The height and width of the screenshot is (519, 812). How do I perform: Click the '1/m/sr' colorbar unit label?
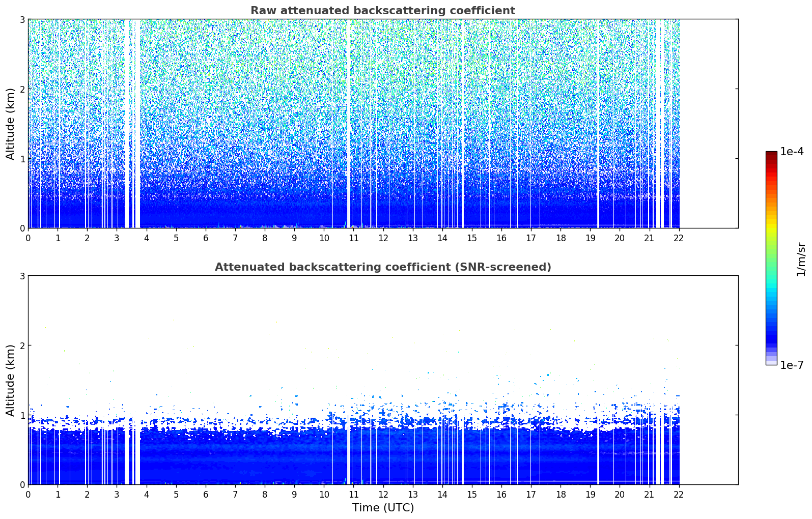[801, 259]
